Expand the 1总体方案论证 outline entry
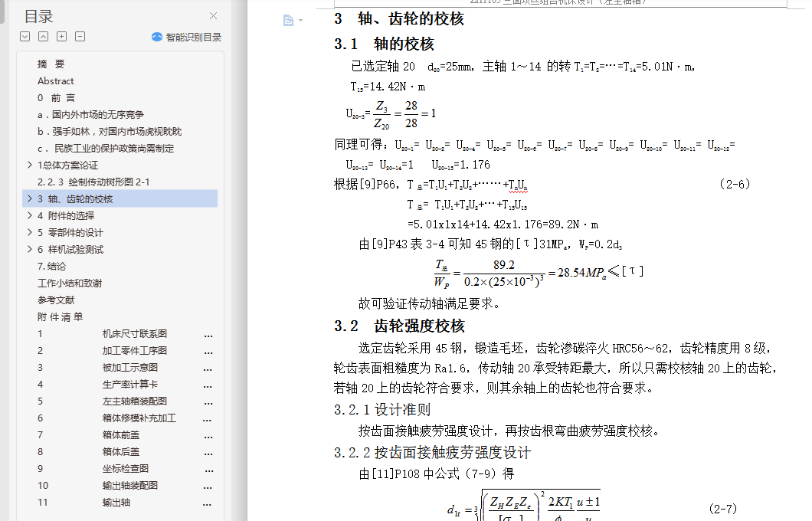 click(x=30, y=165)
